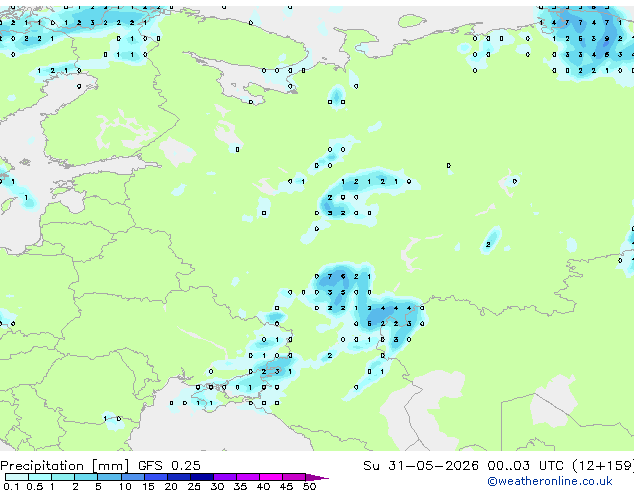Pick the 30–35 mm purple legend swatch
The width and height of the screenshot is (634, 490).
click(x=225, y=477)
